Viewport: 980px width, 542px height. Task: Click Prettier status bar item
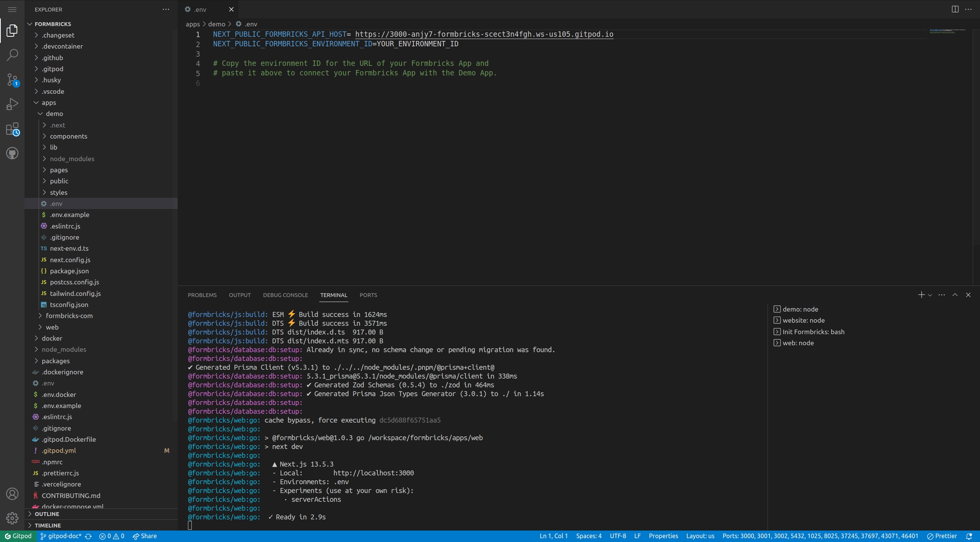(942, 536)
